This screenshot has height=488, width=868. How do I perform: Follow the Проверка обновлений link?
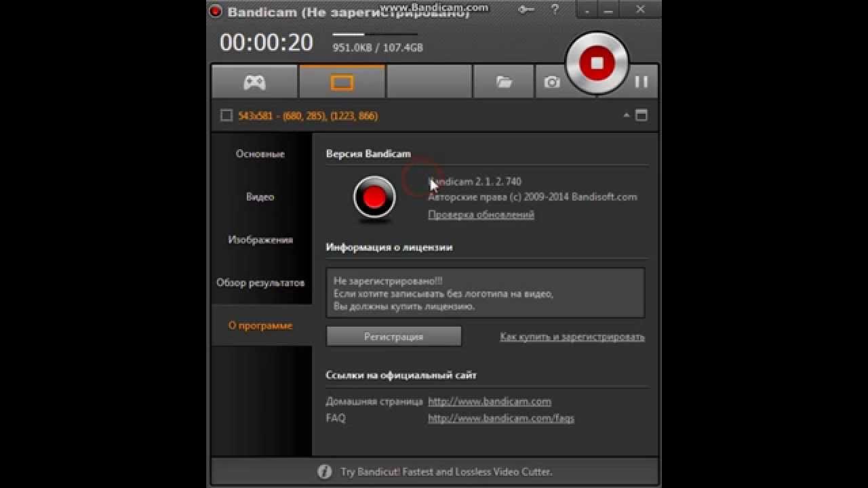pyautogui.click(x=481, y=214)
